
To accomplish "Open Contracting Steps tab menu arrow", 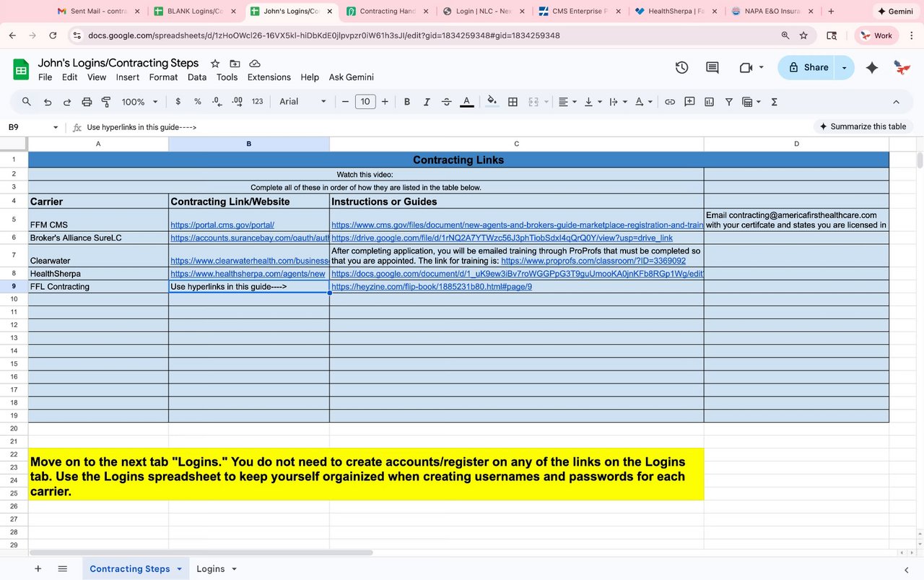I will click(179, 569).
